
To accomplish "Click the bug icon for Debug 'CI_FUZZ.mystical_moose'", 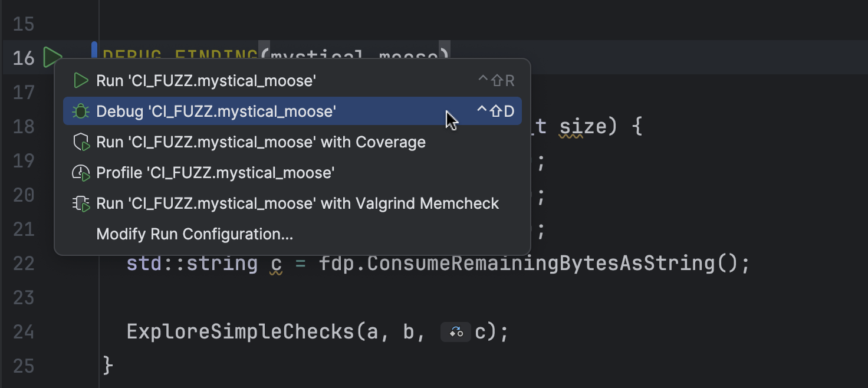I will click(x=80, y=111).
